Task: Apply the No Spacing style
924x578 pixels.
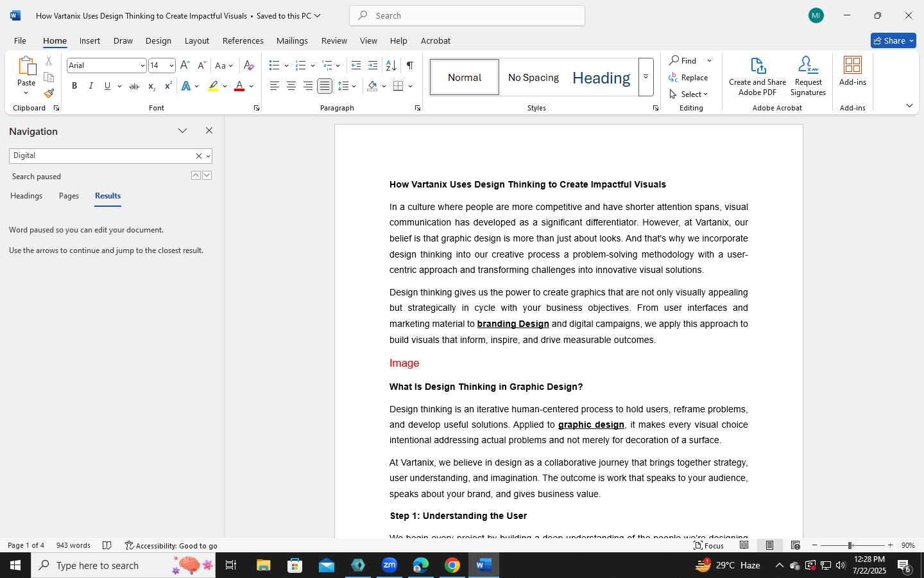Action: click(533, 77)
